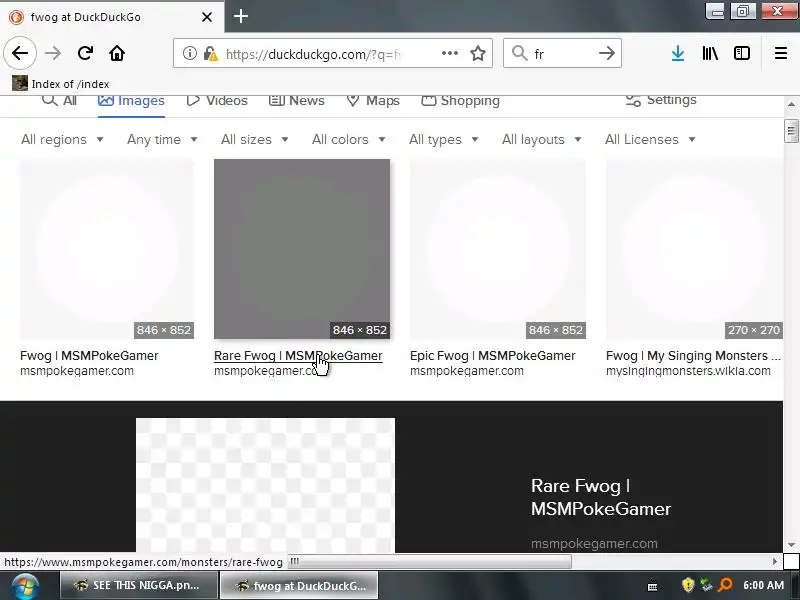Select the 'Fwog | MSMPokeGamer' image thumbnail
Viewport: 800px width, 600px height.
coord(107,249)
